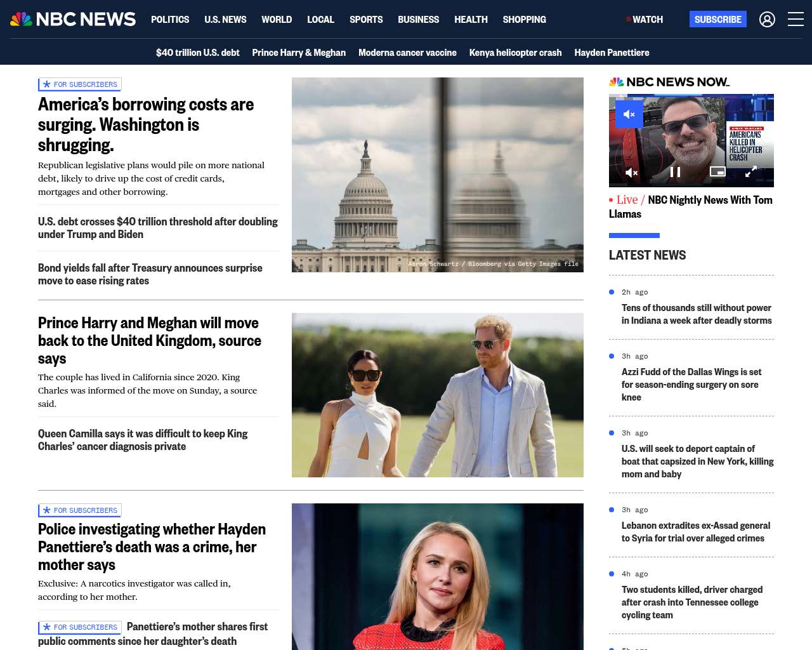Click the 'Exclusive: A narcotics investigator' summary
812x650 pixels.
(134, 590)
